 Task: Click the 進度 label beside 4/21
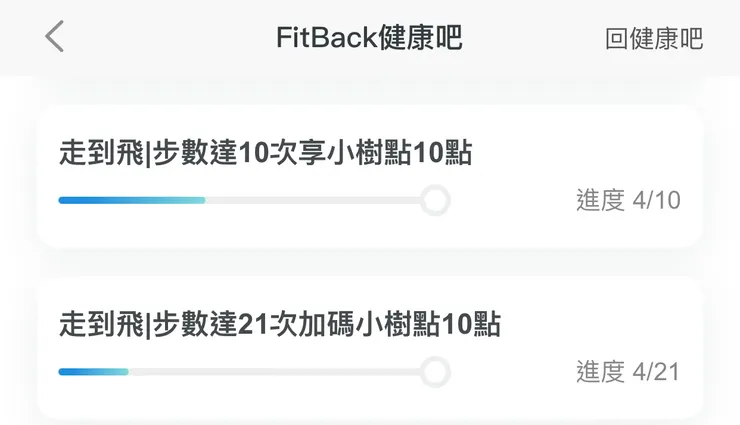(x=600, y=372)
